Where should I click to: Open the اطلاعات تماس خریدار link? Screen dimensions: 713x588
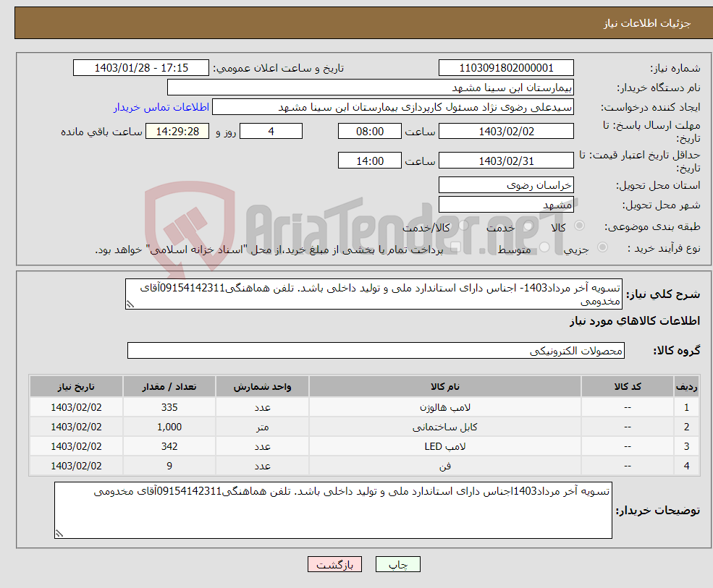[161, 107]
